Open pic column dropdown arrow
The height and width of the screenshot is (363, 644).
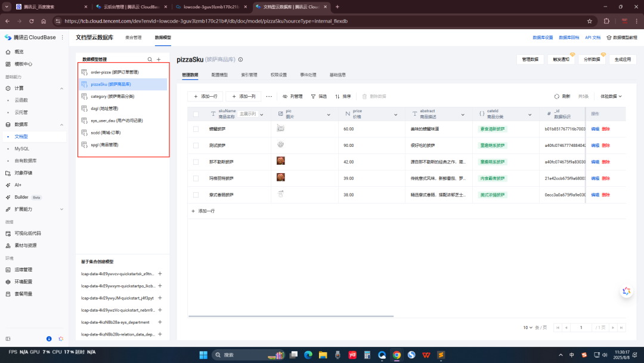tap(329, 115)
